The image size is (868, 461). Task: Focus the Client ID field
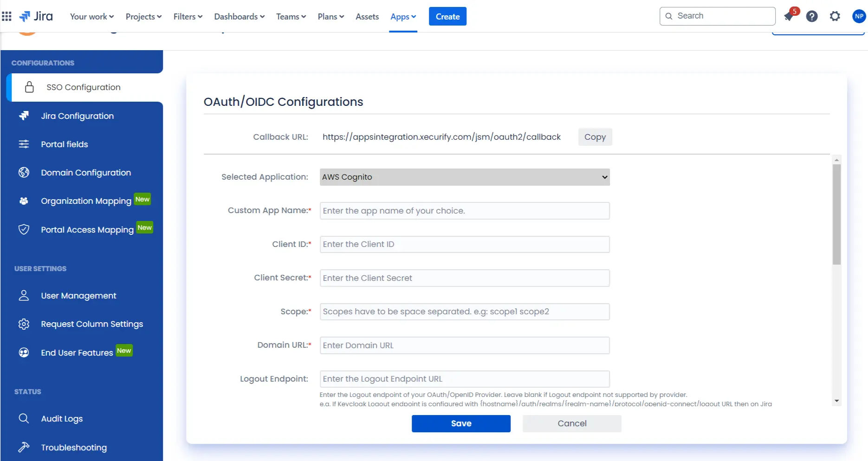click(465, 244)
